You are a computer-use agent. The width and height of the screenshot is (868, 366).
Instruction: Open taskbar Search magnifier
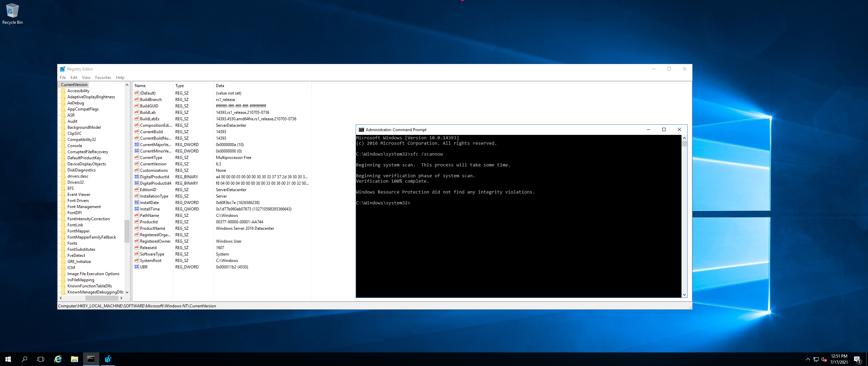click(24, 359)
